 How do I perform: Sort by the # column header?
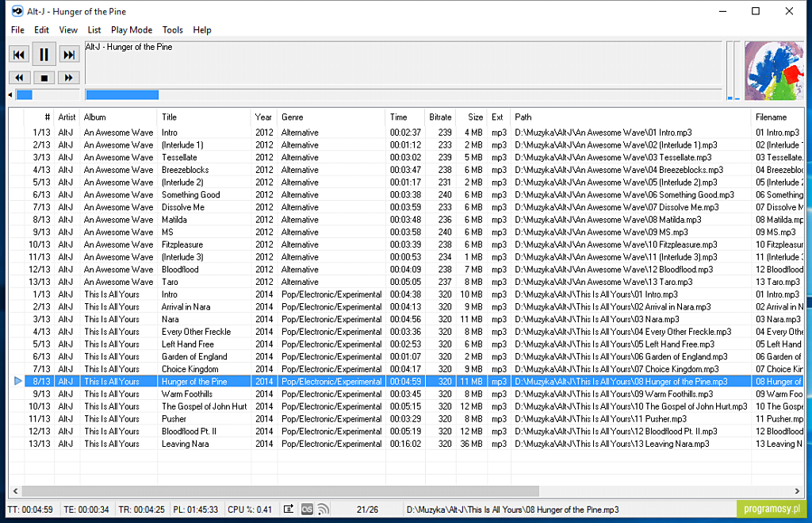(40, 117)
